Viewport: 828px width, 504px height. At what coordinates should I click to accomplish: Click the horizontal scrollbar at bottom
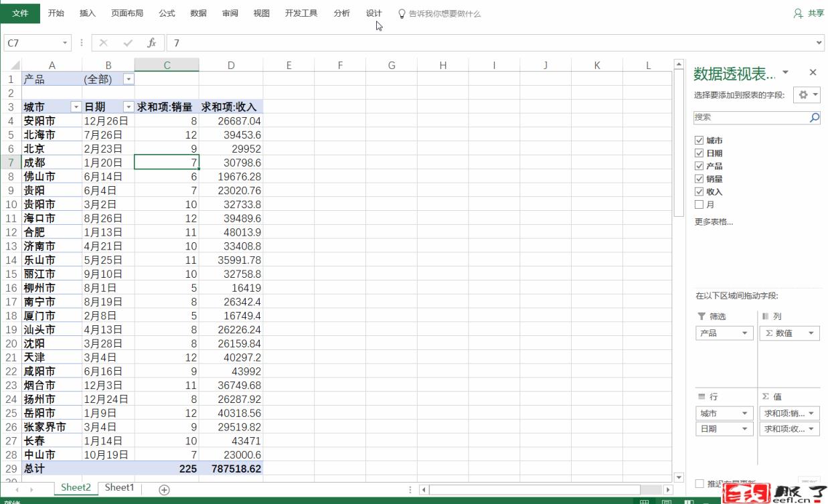tap(535, 490)
